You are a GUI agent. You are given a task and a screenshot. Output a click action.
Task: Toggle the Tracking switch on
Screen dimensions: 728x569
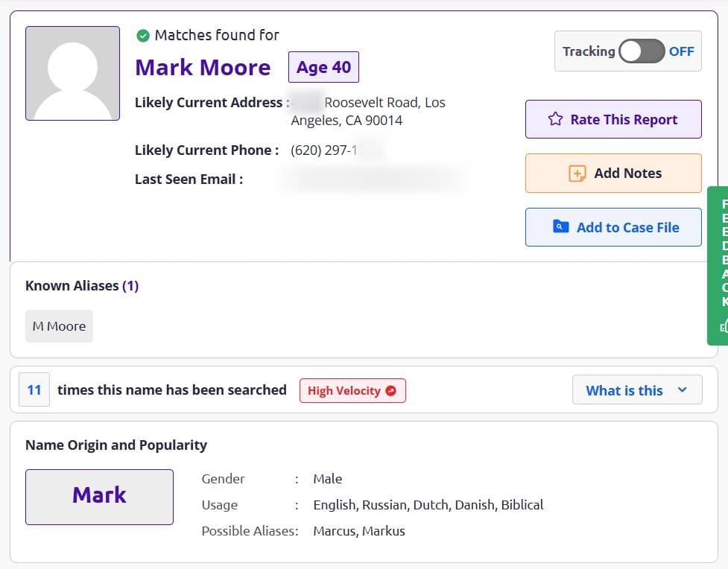(x=642, y=51)
